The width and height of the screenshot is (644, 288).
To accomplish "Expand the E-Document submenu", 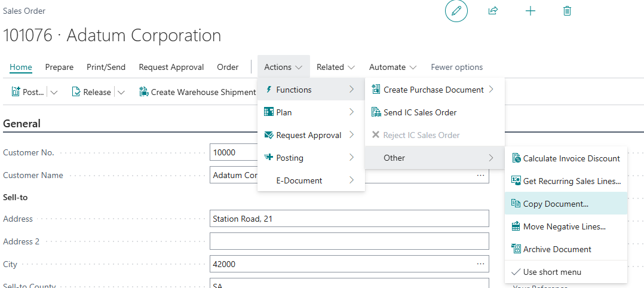I will click(351, 180).
